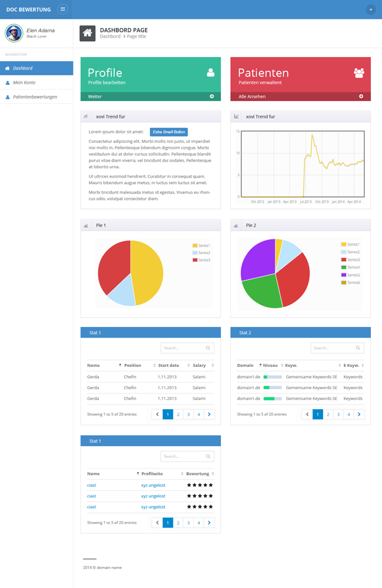
Task: Go to next page in upper Stat 1 pagination
Action: pyautogui.click(x=209, y=415)
